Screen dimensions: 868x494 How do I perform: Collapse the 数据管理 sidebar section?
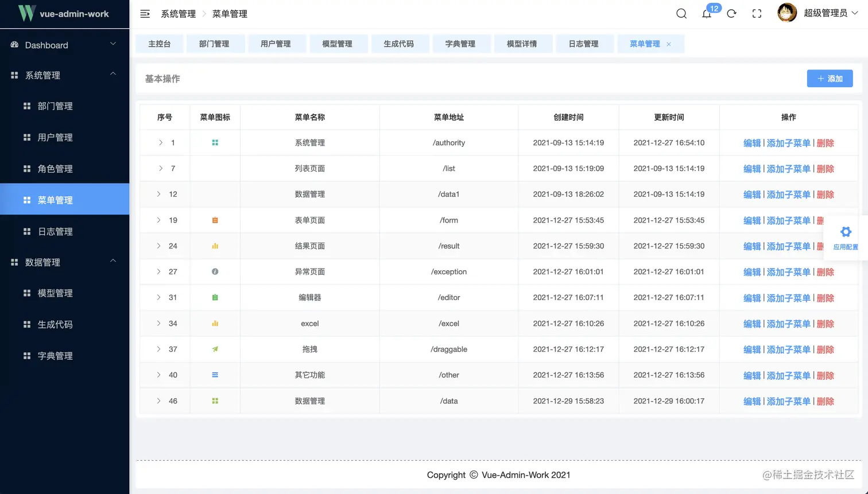(x=64, y=262)
